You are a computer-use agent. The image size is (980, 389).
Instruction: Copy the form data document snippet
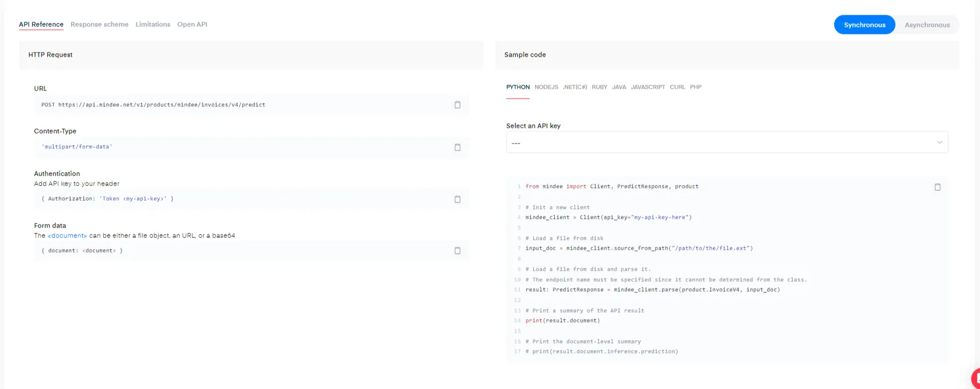click(x=457, y=251)
